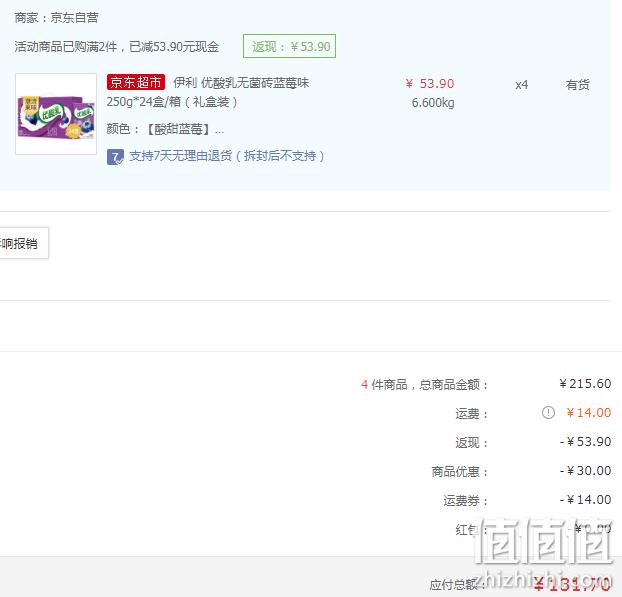Open 支持7天无理由退货 return policy link
Viewport: 622px width, 597px height.
coord(227,156)
